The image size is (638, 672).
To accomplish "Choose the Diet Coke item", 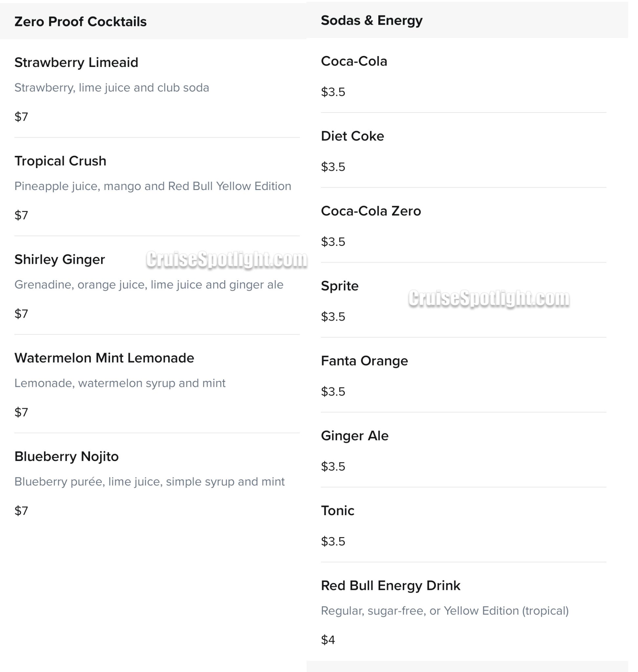I will (352, 136).
